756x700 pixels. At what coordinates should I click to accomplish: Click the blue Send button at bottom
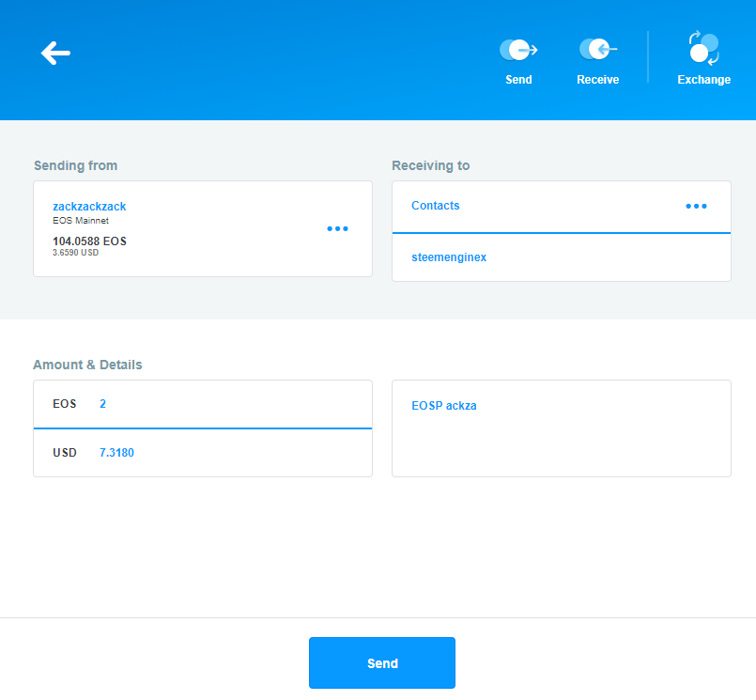pyautogui.click(x=382, y=662)
